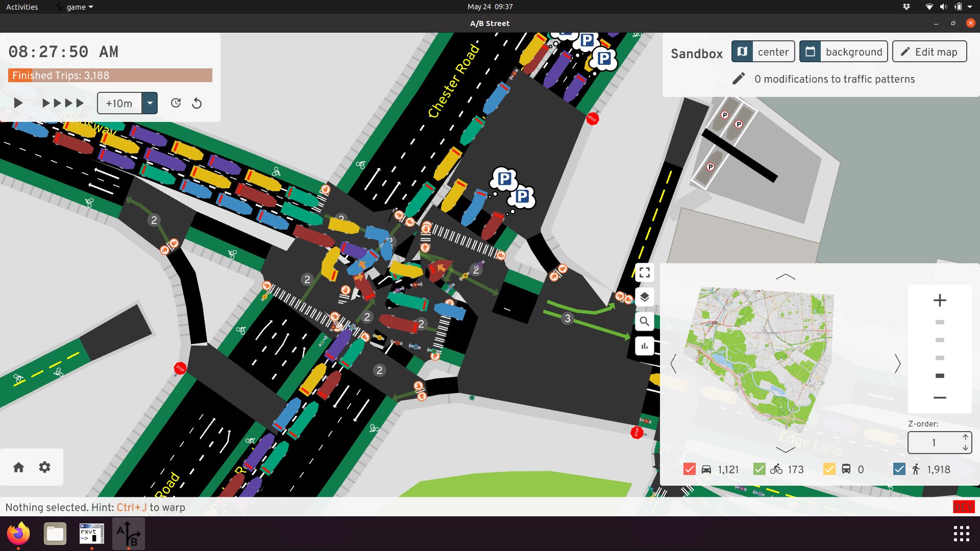Click the stop sign at the lower-left side road
This screenshot has height=551, width=980.
click(180, 368)
